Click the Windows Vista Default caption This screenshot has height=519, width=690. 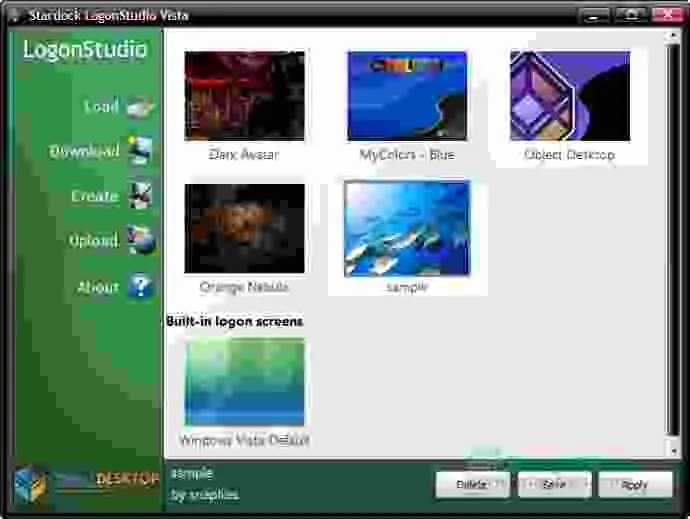pos(245,440)
